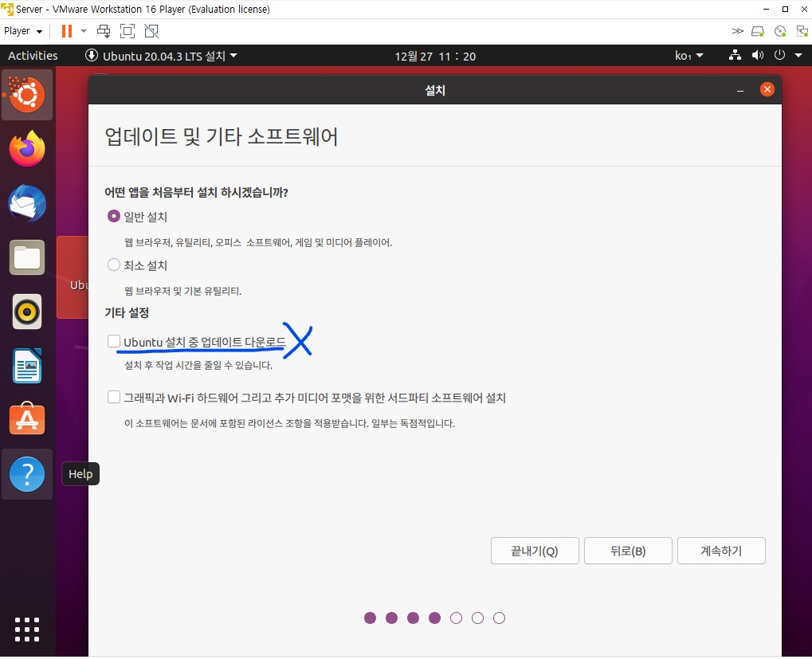Image resolution: width=812 pixels, height=659 pixels.
Task: Minimize the 설치 installer window
Action: (x=740, y=91)
